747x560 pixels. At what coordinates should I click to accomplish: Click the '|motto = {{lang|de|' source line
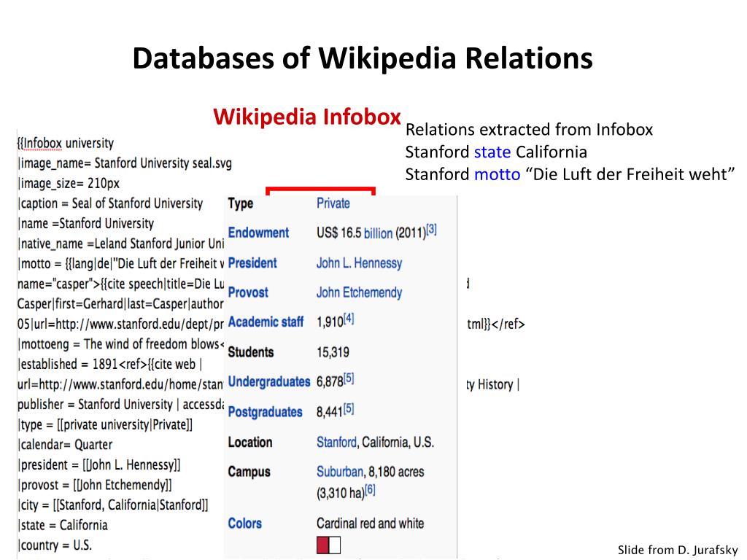point(121,263)
